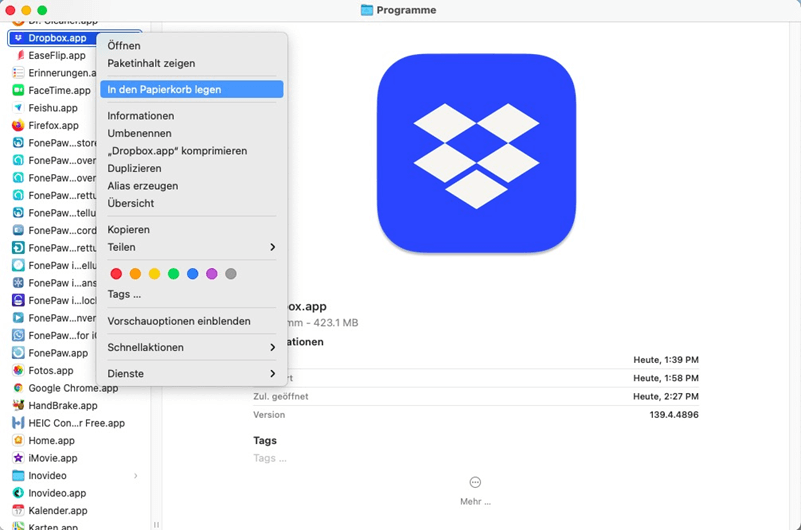Select Übersicht in the context menu
This screenshot has width=801, height=530.
click(x=192, y=203)
